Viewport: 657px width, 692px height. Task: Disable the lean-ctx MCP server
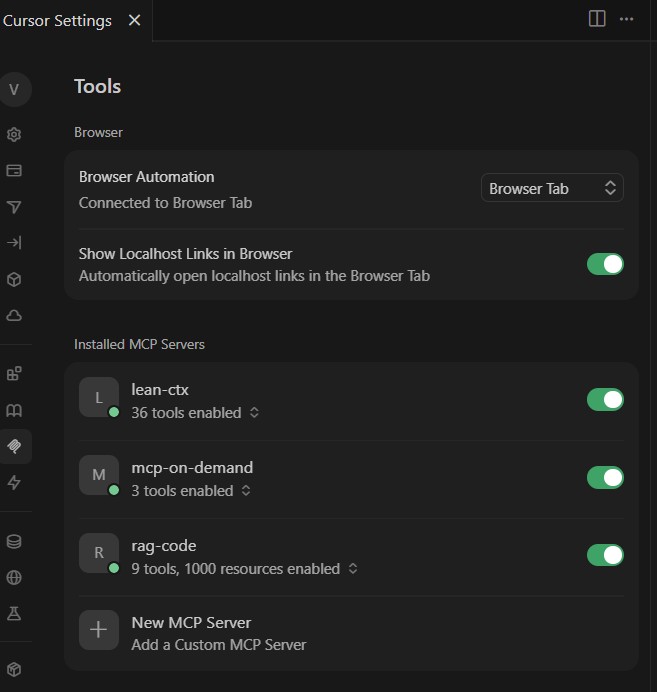pos(605,400)
